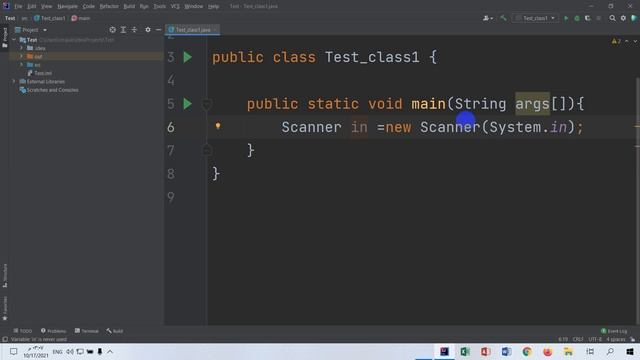The image size is (640, 360).
Task: Open the Navigate menu
Action: (x=67, y=7)
